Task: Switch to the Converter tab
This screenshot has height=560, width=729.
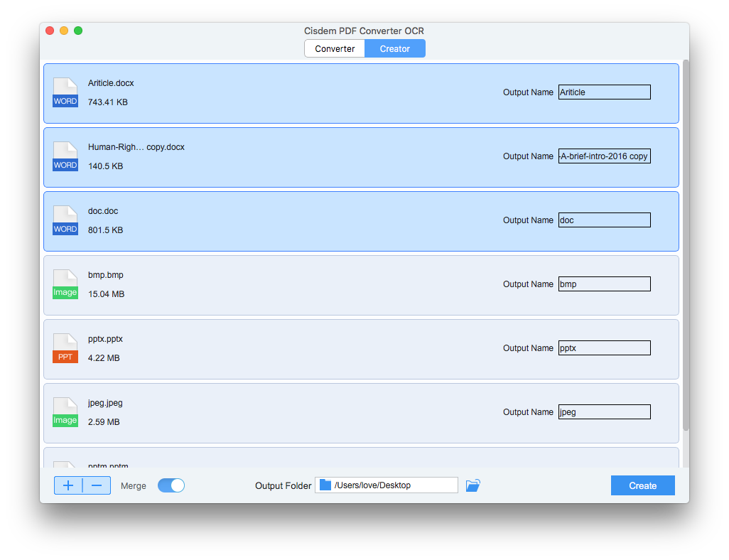Action: point(335,49)
